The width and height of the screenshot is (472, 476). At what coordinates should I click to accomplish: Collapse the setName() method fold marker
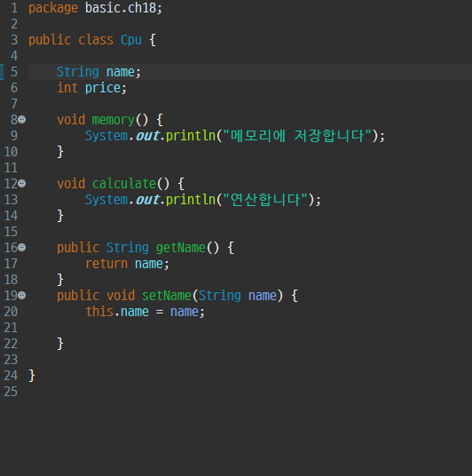click(x=22, y=296)
